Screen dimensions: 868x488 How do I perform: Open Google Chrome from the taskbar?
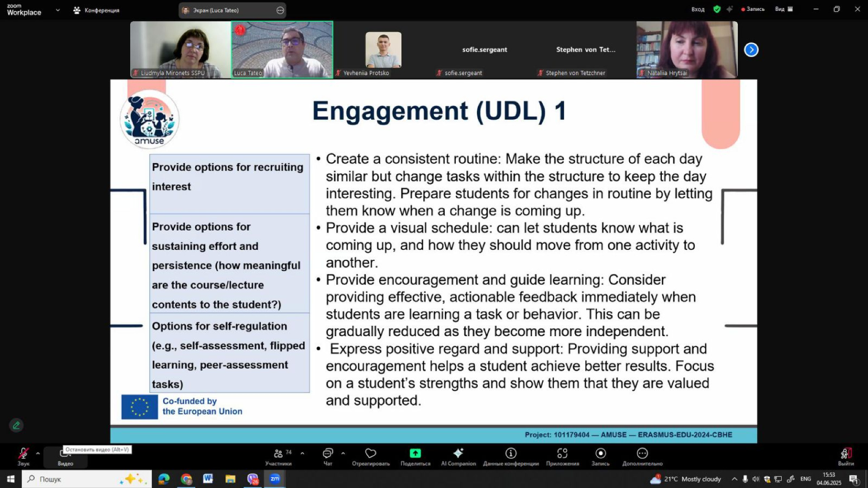(186, 479)
